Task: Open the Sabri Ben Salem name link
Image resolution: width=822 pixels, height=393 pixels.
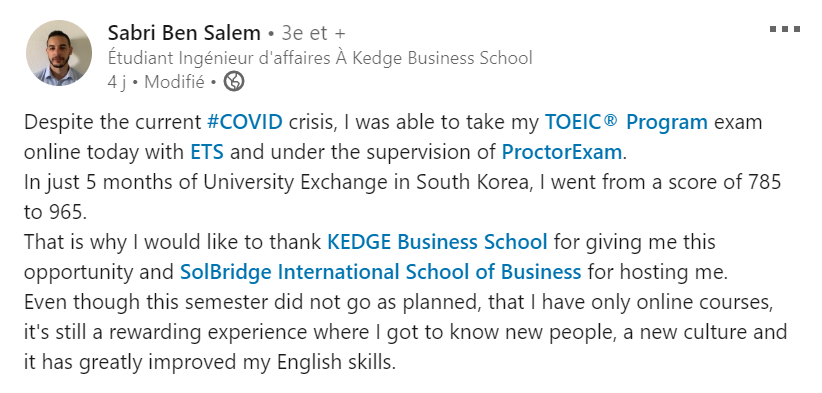Action: [184, 33]
